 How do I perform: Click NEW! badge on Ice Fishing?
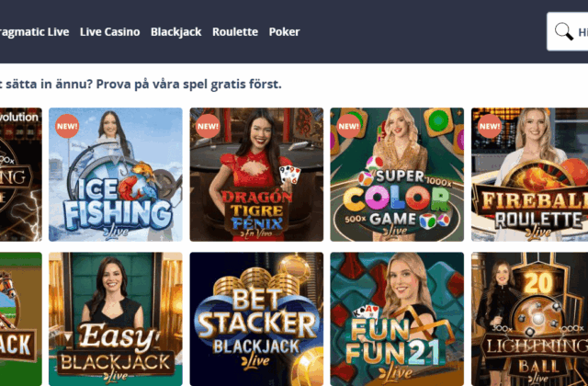(67, 126)
